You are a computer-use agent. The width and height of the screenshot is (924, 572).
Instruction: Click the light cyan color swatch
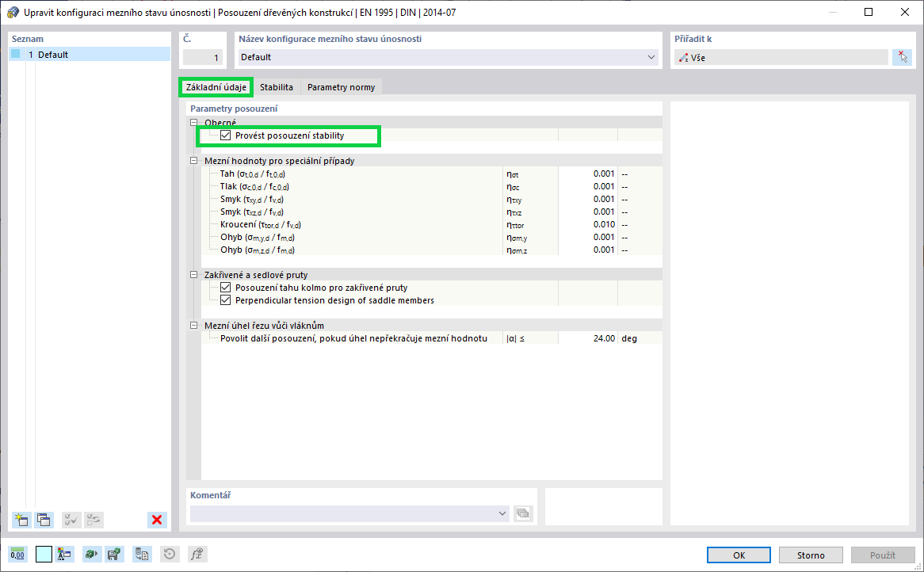(x=44, y=555)
